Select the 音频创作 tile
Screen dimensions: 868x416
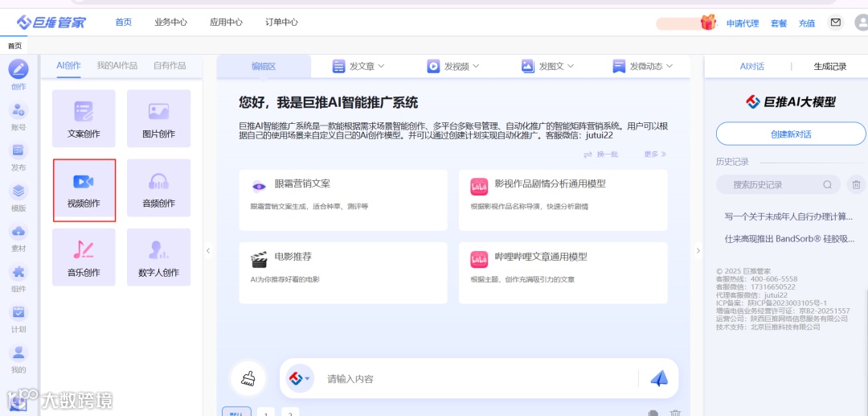[x=158, y=187]
